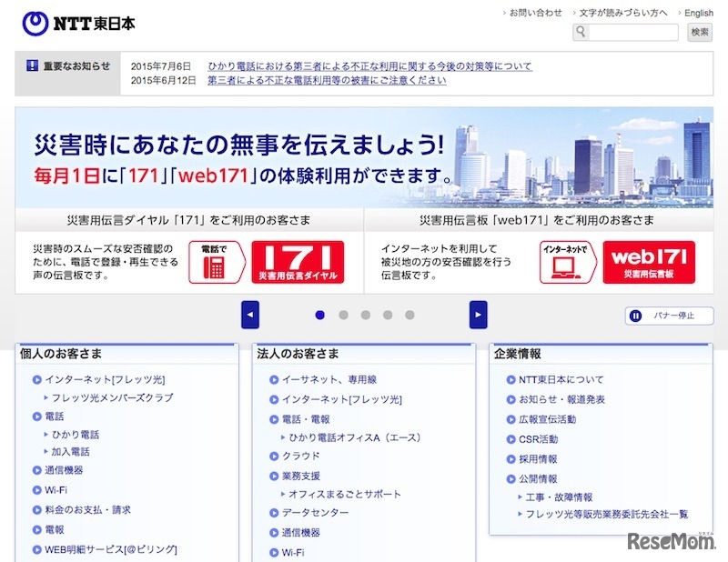Open フレッツ光メンバーズクラブ link
This screenshot has height=562, width=728.
pos(112,397)
